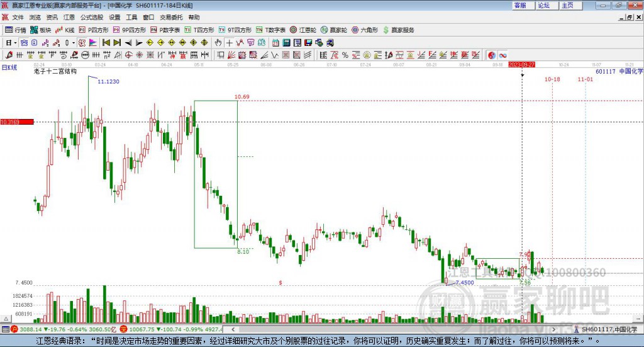Click the highlighted date 2023-09-27 marker
The height and width of the screenshot is (347, 644).
521,65
